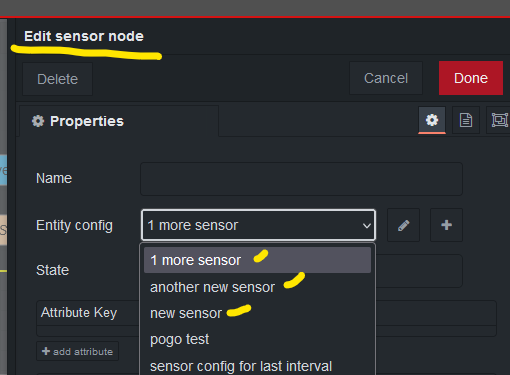Cancel the sensor node edit
This screenshot has height=375, width=510.
pos(386,78)
